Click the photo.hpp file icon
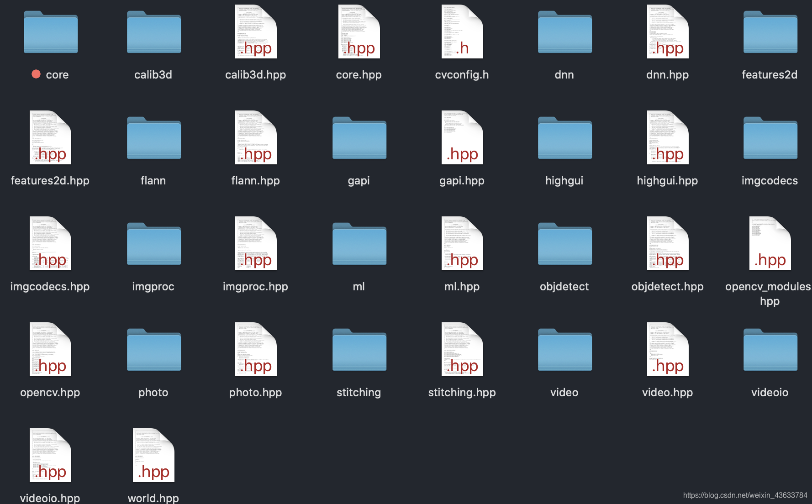Screen dimensions: 812x504 (x=256, y=349)
